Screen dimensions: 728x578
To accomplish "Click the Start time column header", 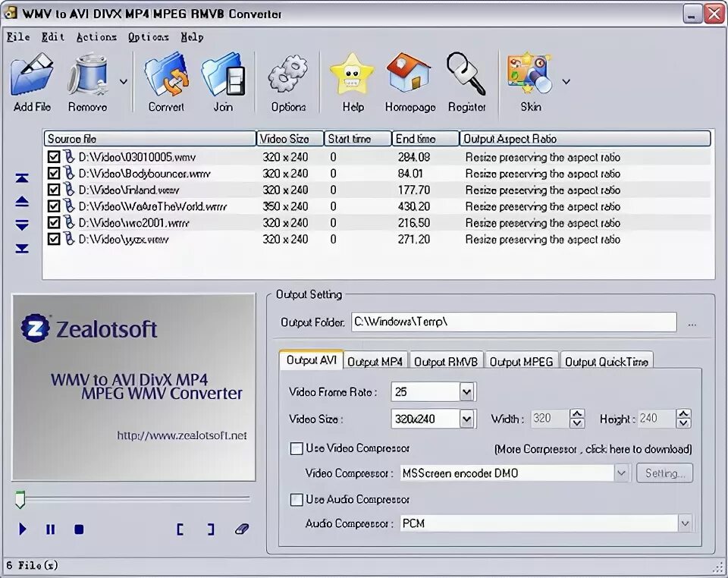I will pyautogui.click(x=357, y=139).
